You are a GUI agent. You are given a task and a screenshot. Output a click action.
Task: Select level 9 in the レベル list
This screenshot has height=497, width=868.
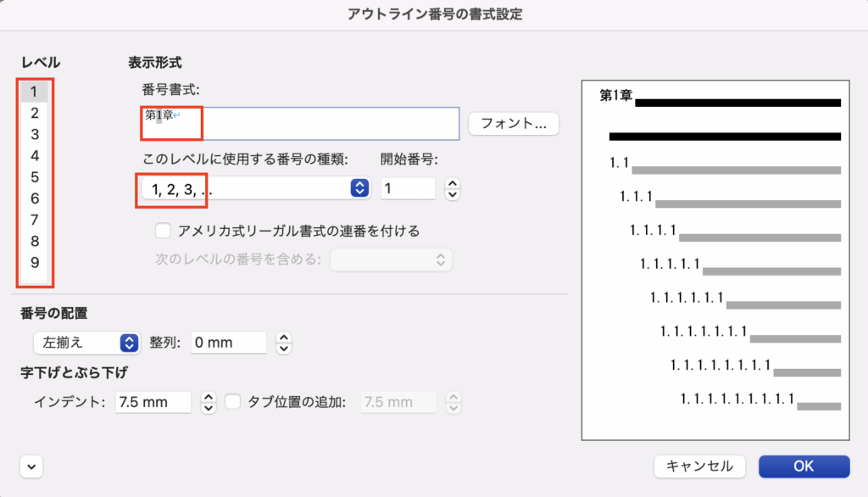click(35, 262)
